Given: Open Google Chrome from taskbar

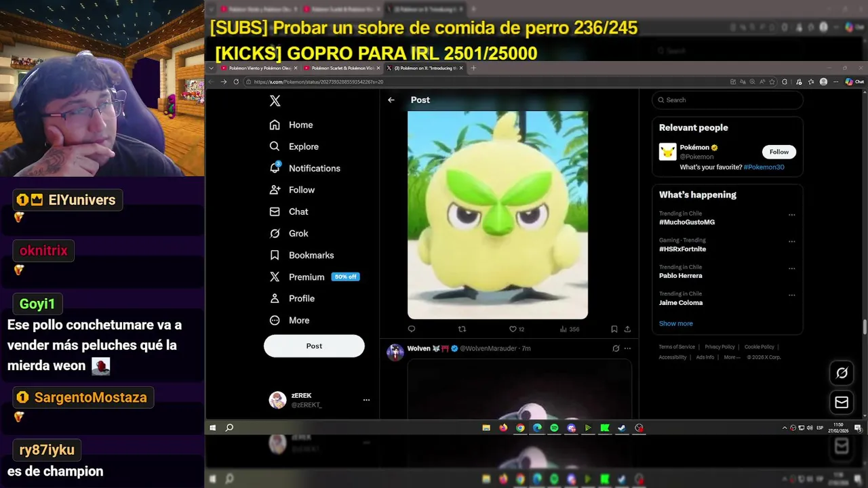Looking at the screenshot, I should [520, 428].
